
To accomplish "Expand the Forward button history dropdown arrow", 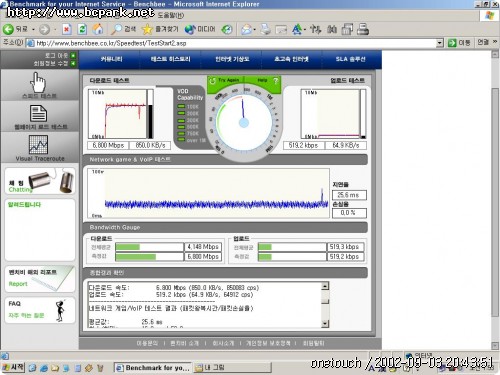I will click(x=55, y=30).
